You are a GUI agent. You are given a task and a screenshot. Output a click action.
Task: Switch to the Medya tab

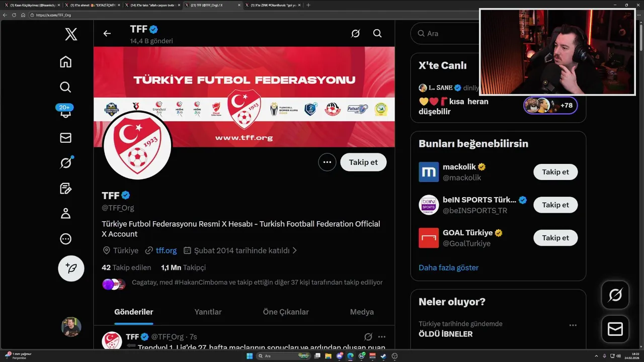coord(362,312)
